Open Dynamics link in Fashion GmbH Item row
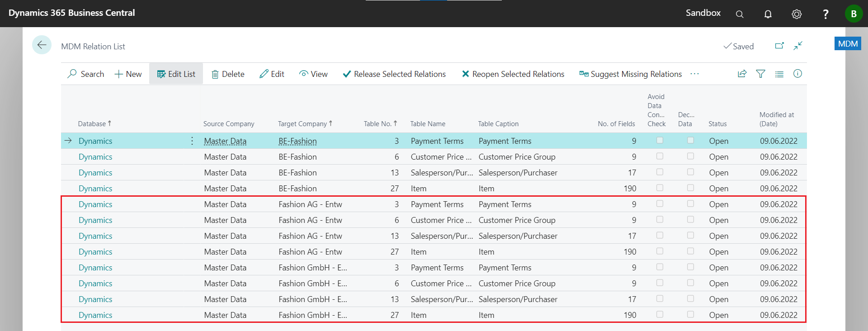The height and width of the screenshot is (331, 868). pyautogui.click(x=95, y=315)
